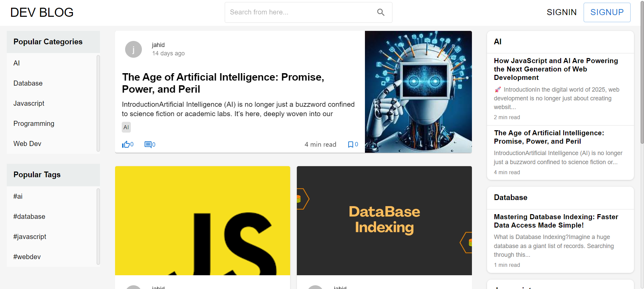The height and width of the screenshot is (289, 644).
Task: Bookmark the Age of Artificial Intelligence post
Action: pyautogui.click(x=351, y=144)
